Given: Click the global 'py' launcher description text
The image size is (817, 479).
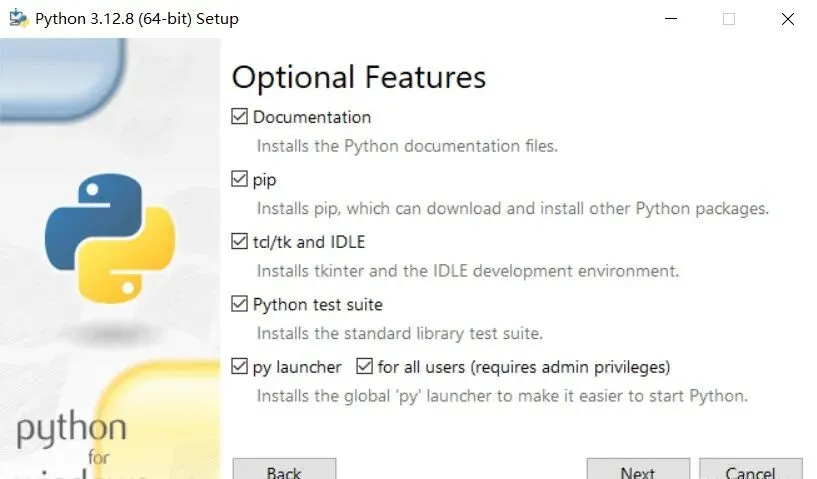Looking at the screenshot, I should pos(502,396).
